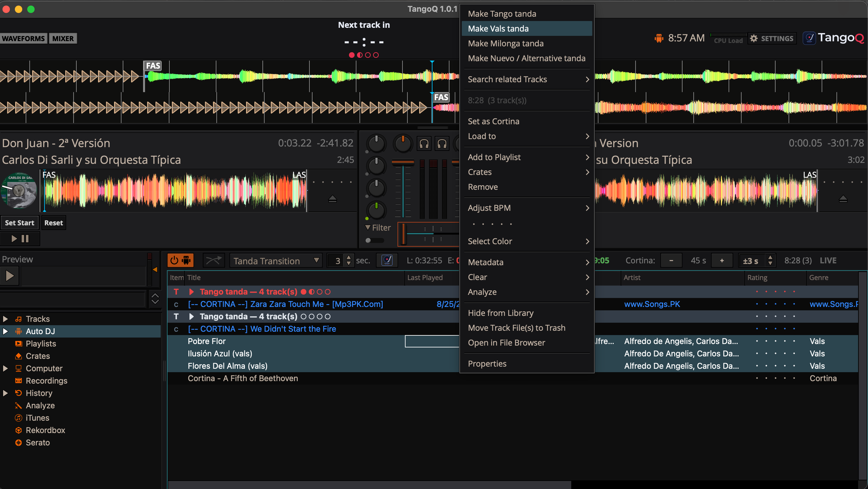Choose Make Milonga tanda menu item

pyautogui.click(x=527, y=44)
